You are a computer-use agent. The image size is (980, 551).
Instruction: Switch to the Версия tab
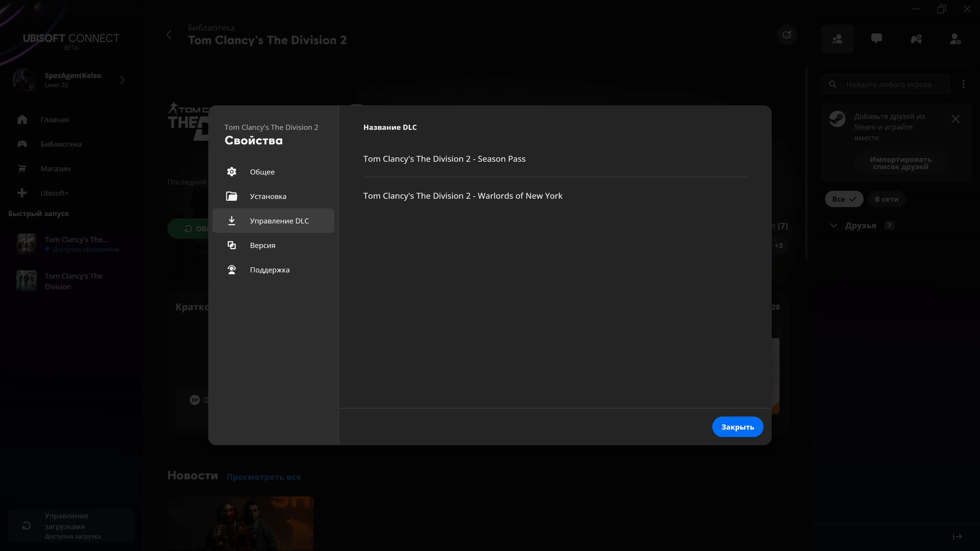pyautogui.click(x=273, y=245)
